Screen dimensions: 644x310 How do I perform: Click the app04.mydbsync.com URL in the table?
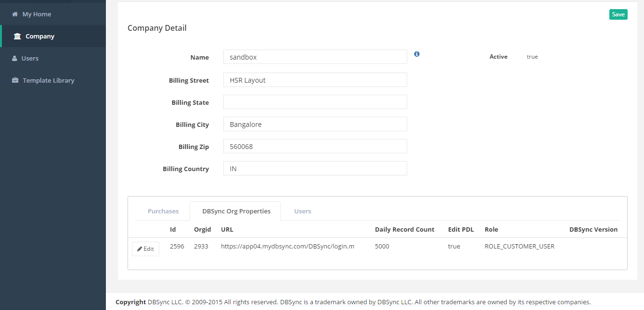(287, 247)
